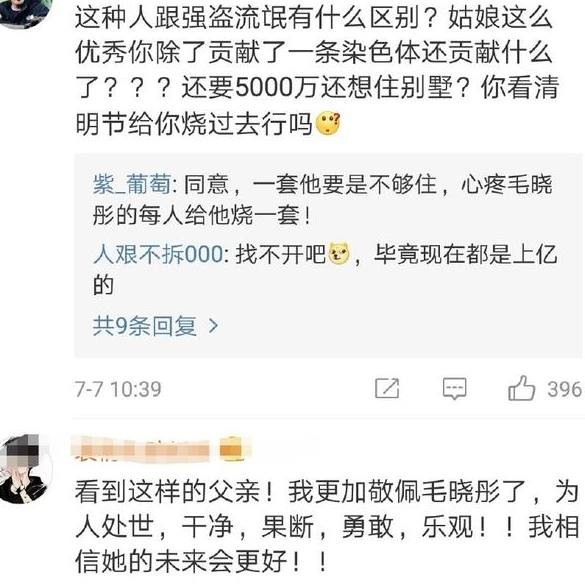Open 紫_葡萄 user profile
Image resolution: width=585 pixels, height=586 pixels.
click(132, 184)
